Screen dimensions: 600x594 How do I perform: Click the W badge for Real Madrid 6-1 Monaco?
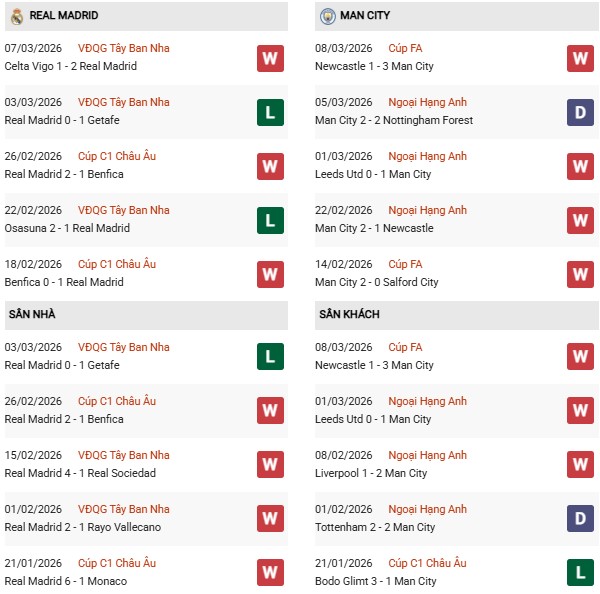270,573
